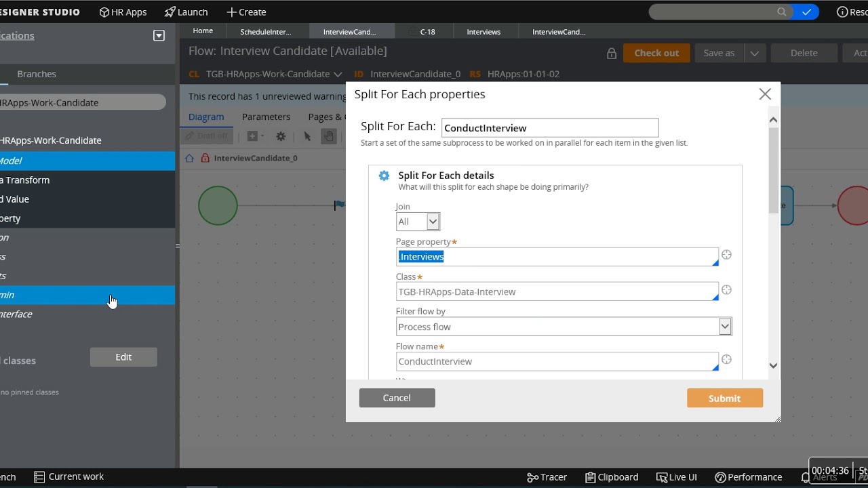Open the Interviews tab
Screen dimensions: 868x488
click(484, 32)
